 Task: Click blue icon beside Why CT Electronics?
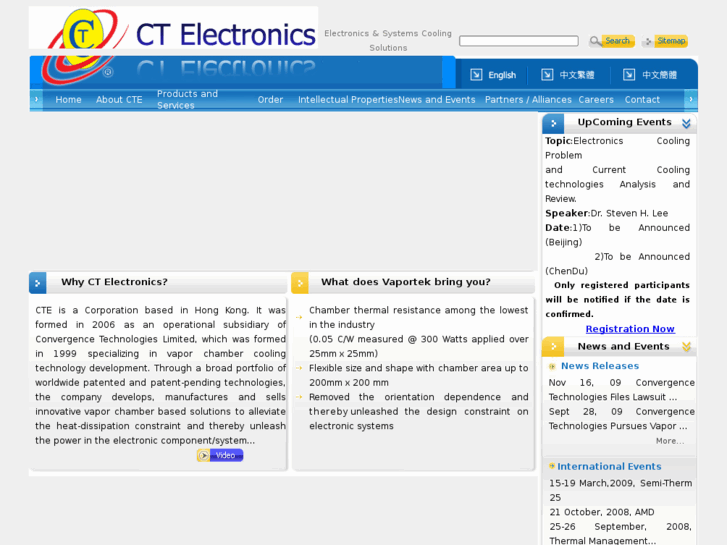tap(38, 283)
